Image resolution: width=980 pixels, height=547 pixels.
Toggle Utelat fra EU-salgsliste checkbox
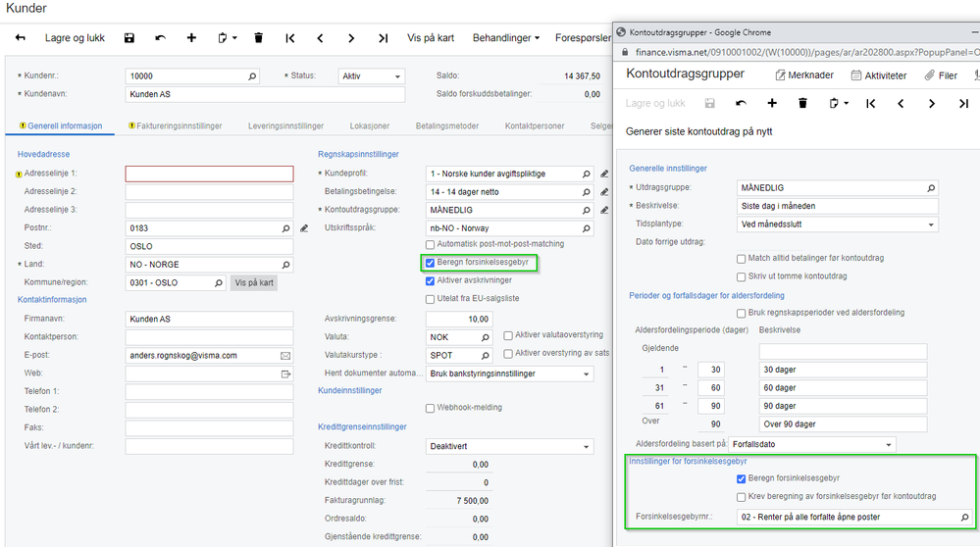(x=430, y=299)
